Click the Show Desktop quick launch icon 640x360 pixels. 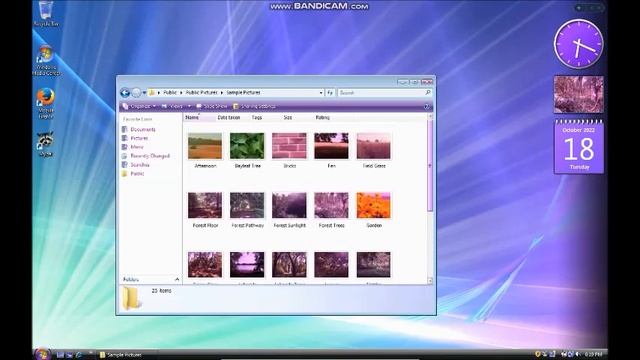pyautogui.click(x=60, y=355)
